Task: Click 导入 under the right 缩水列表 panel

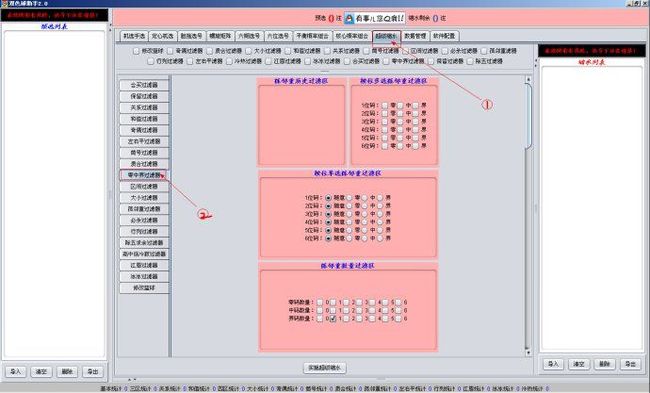Action: pos(553,364)
